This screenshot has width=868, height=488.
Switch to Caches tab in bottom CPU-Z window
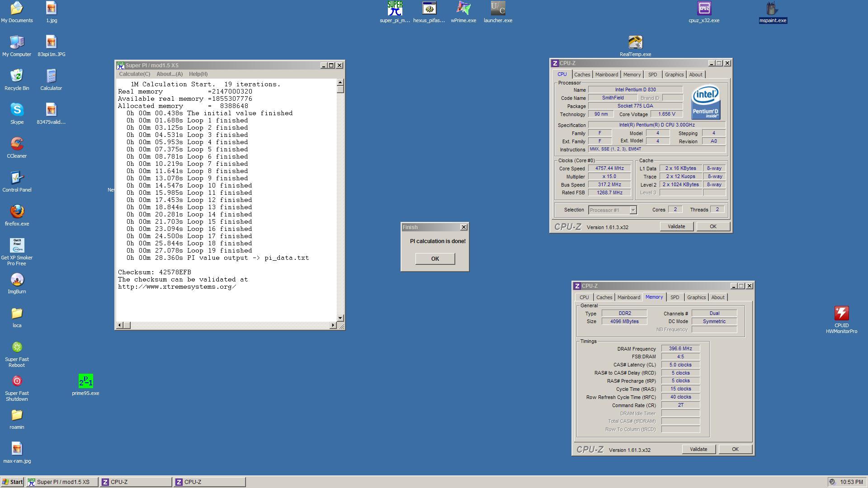point(604,297)
